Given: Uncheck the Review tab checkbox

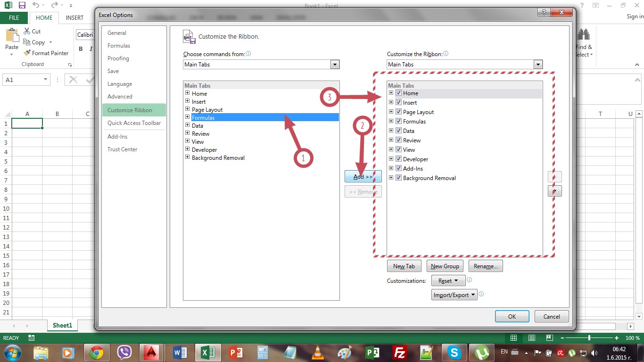Looking at the screenshot, I should click(399, 140).
